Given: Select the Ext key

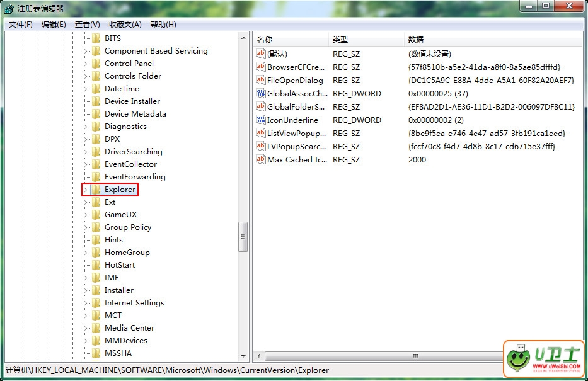Looking at the screenshot, I should (110, 202).
